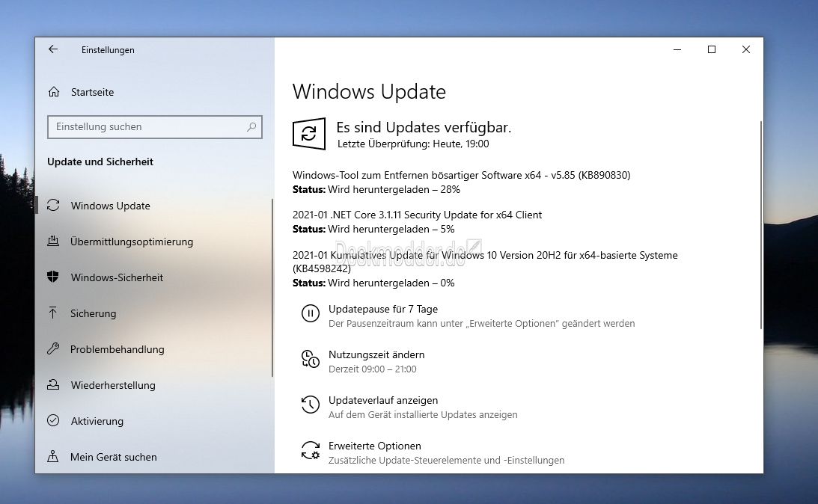
Task: Click the Problembehandlung wrench icon
Action: point(53,348)
